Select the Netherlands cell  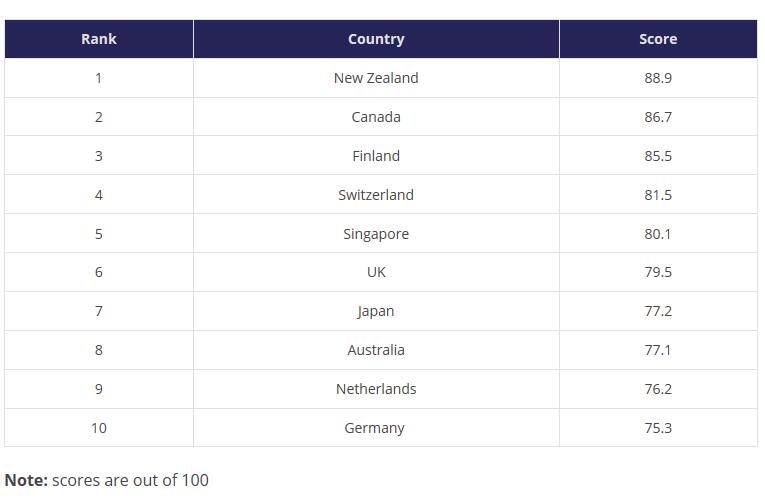[x=376, y=389]
